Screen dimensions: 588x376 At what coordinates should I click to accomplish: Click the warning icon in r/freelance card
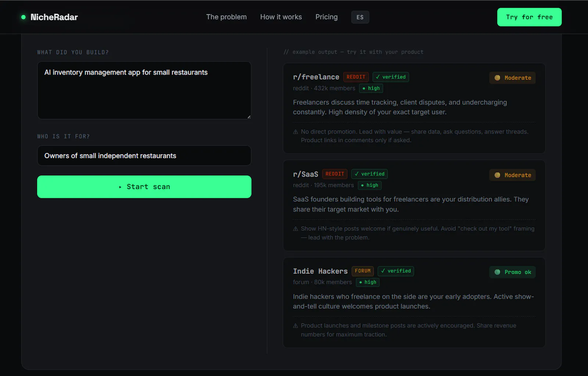pyautogui.click(x=295, y=132)
